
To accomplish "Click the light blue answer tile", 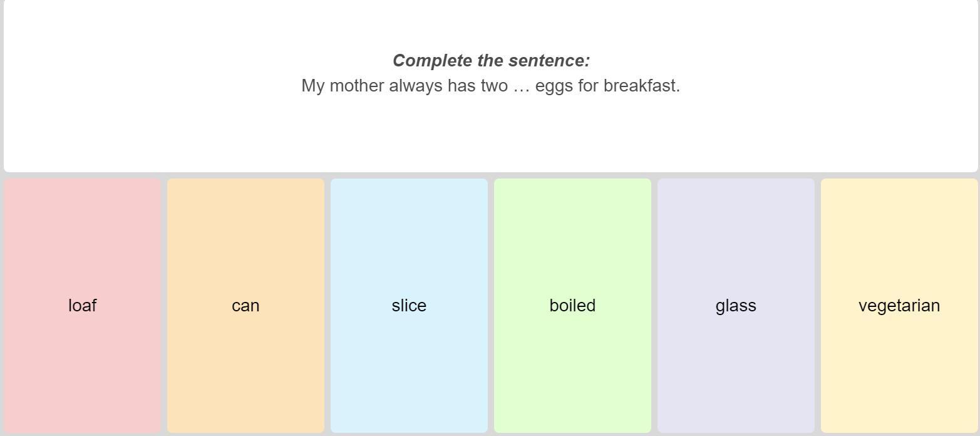I will point(409,306).
